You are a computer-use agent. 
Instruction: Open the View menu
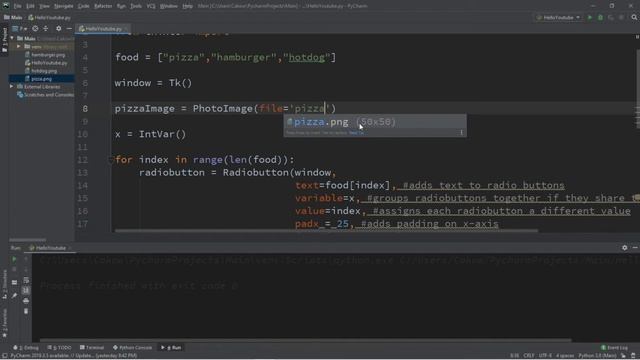[44, 6]
